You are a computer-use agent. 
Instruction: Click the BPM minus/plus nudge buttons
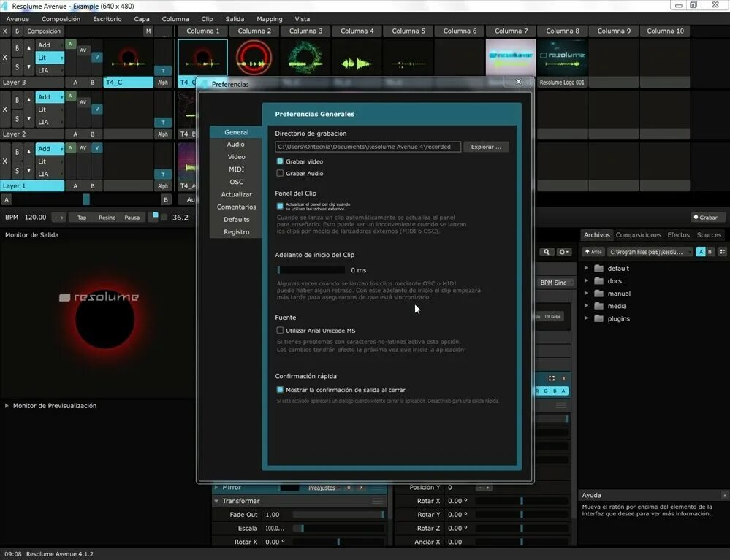pos(59,217)
